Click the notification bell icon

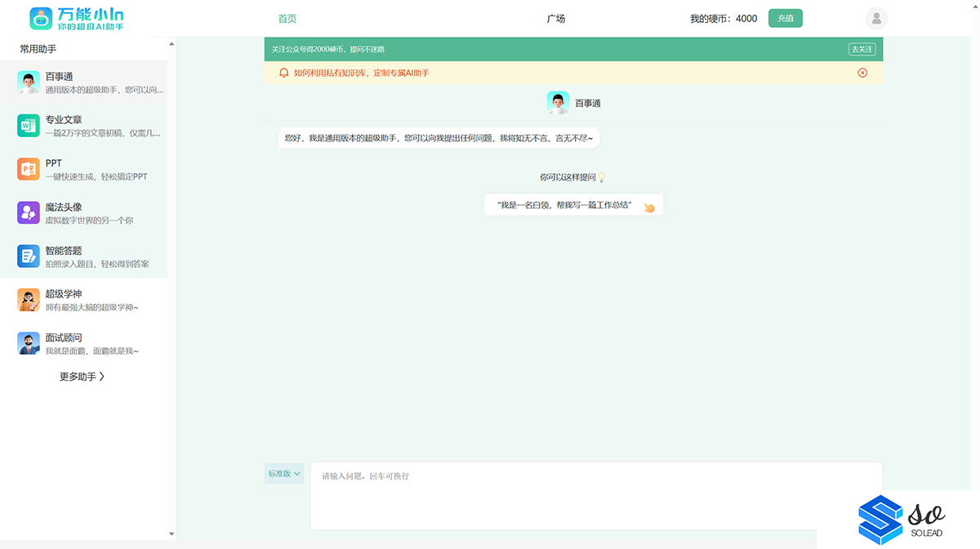[x=284, y=73]
